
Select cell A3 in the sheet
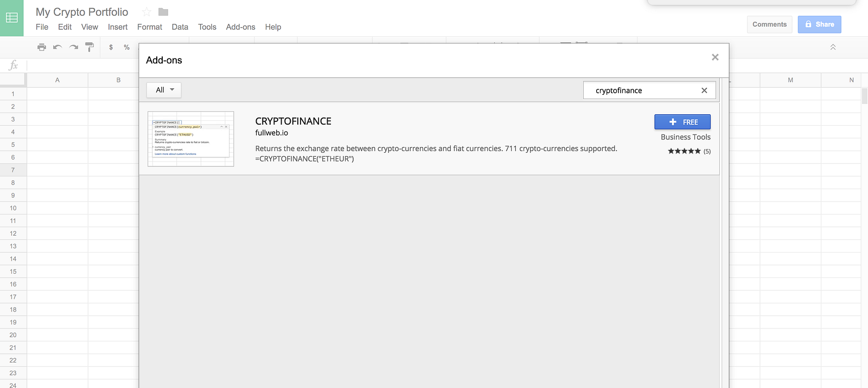coord(58,119)
